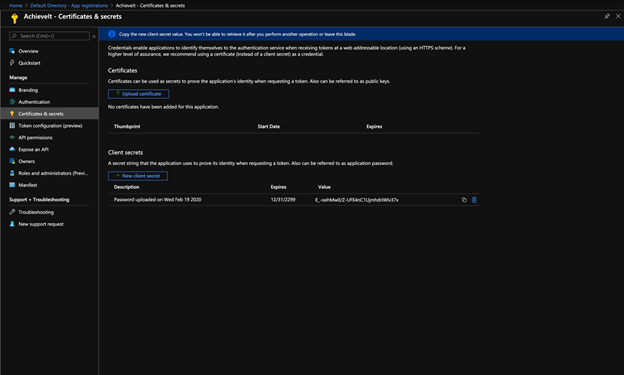The width and height of the screenshot is (624, 375).
Task: Click the Client secrets heading
Action: (x=125, y=152)
